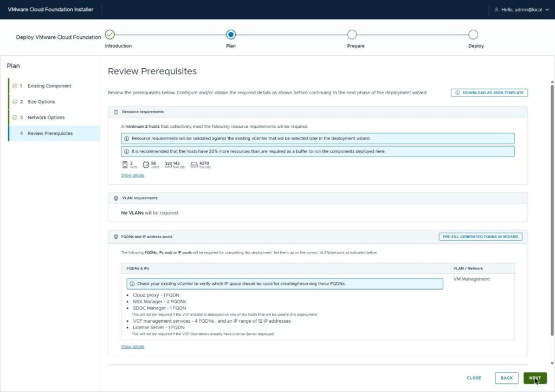Click 'No VLANs will be required' text
Screen dimensions: 555x392
coord(150,213)
